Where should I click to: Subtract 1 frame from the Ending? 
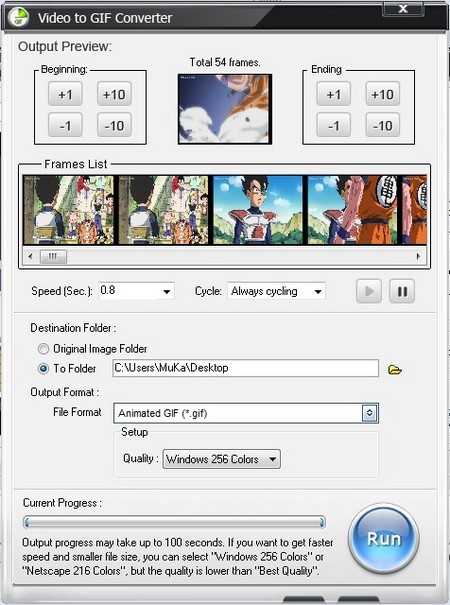(x=333, y=125)
